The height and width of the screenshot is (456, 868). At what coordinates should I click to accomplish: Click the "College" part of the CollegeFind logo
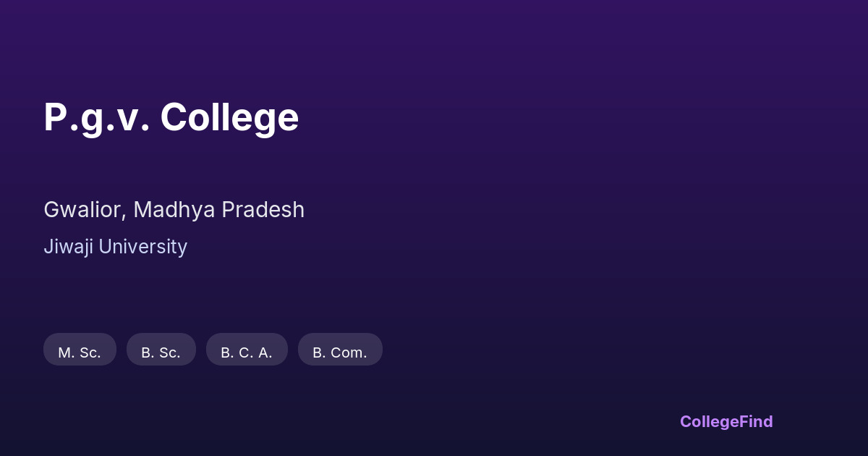[710, 421]
